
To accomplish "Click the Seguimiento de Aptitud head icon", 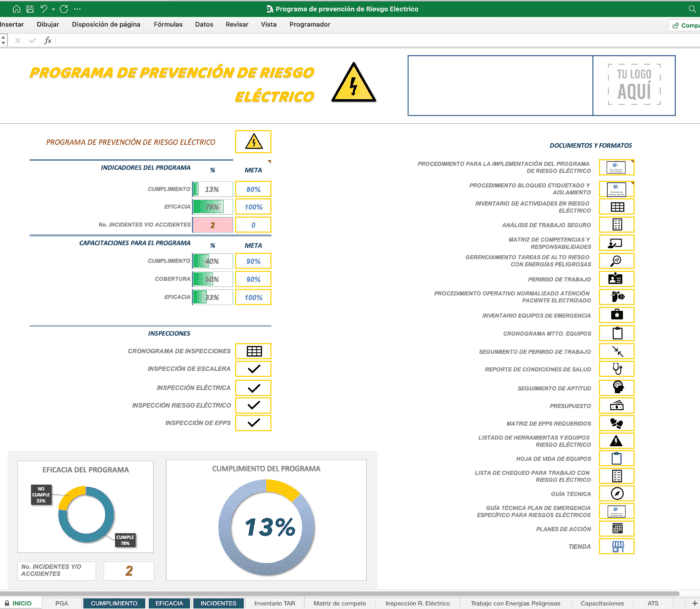I will pos(617,388).
